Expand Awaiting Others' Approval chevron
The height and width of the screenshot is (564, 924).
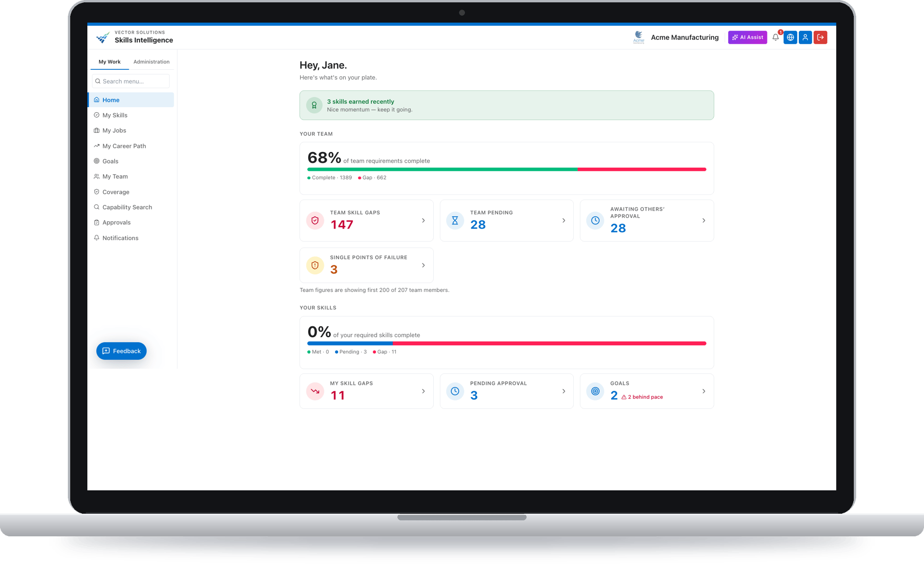tap(704, 220)
